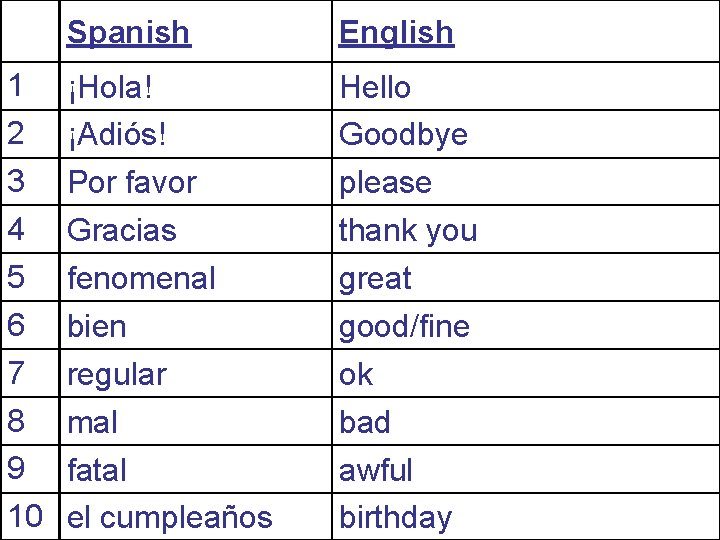Click the thank you translation
The height and width of the screenshot is (540, 720).
pyautogui.click(x=408, y=230)
